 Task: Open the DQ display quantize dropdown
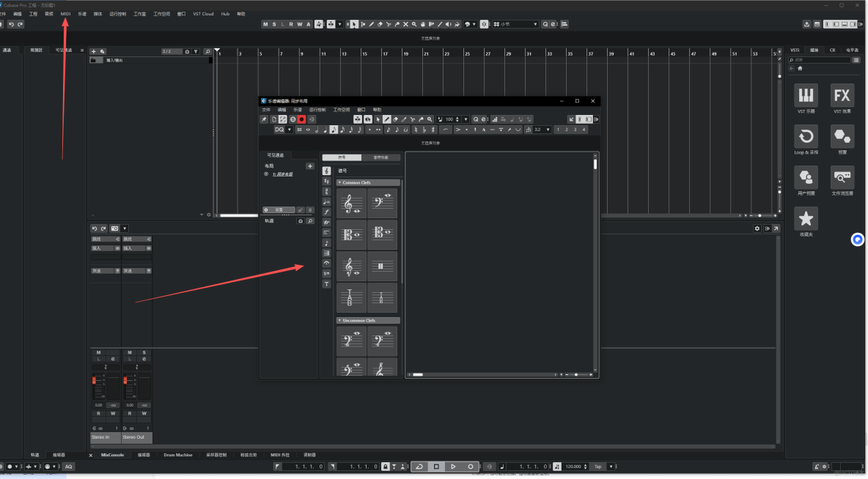pos(290,130)
